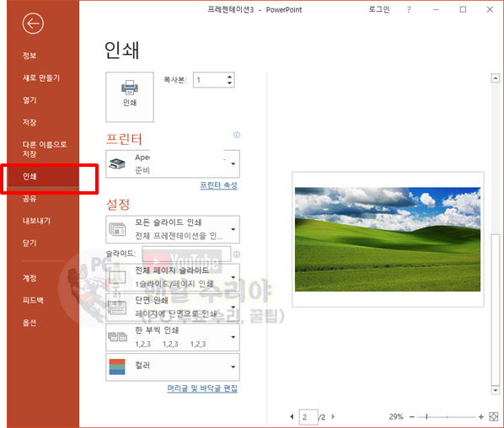The height and width of the screenshot is (428, 504).
Task: Click the preview scrollbar up arrow
Action: pyautogui.click(x=496, y=78)
